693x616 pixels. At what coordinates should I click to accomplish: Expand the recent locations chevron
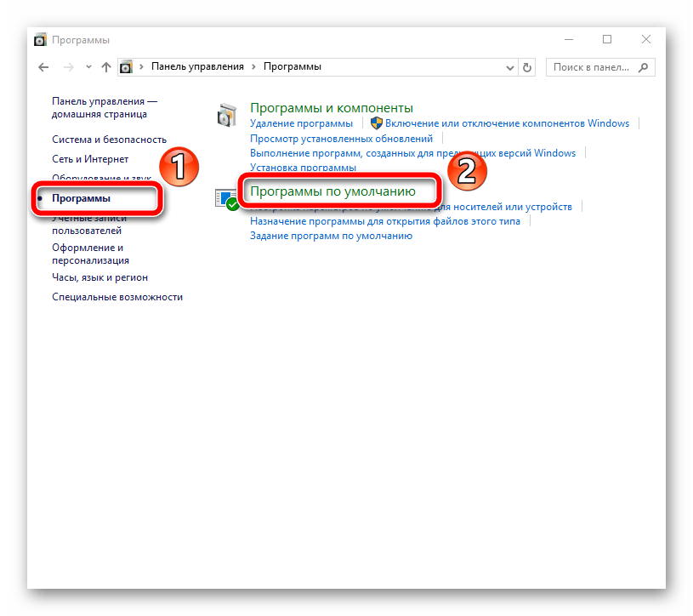point(88,66)
